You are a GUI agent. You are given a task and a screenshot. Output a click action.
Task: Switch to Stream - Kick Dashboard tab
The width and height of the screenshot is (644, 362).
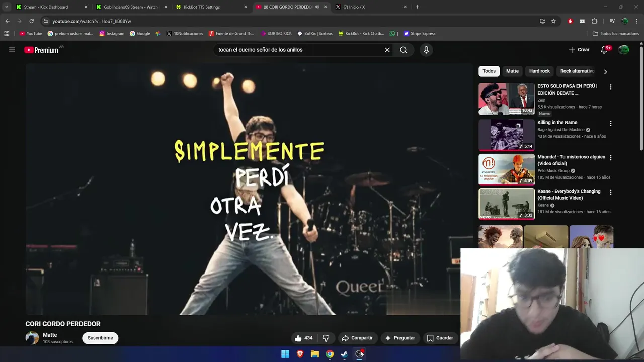pyautogui.click(x=46, y=7)
